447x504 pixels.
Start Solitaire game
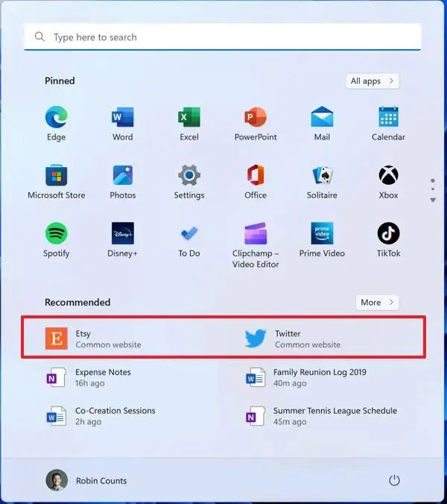322,182
